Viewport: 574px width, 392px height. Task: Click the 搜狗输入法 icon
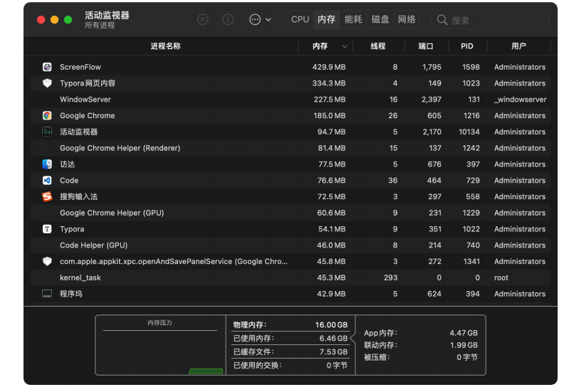click(x=47, y=196)
